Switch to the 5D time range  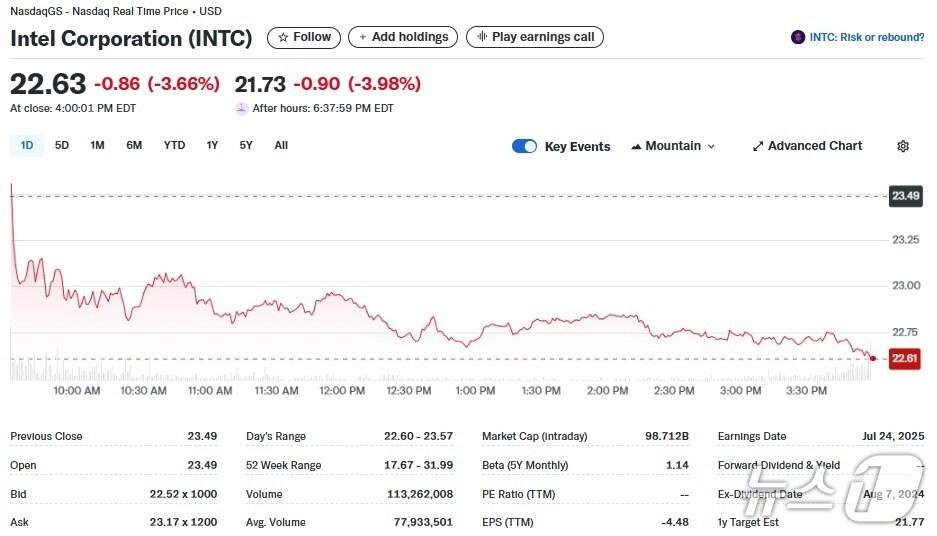[x=62, y=145]
